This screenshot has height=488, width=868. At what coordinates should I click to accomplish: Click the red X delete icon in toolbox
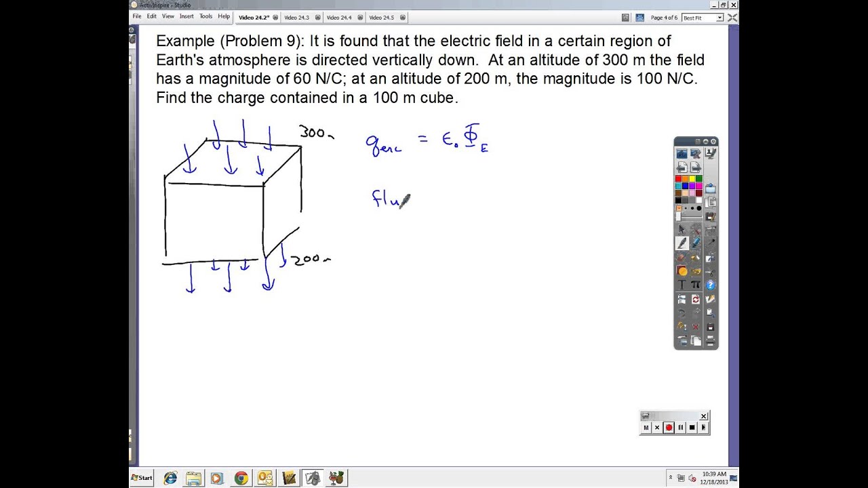click(x=695, y=327)
